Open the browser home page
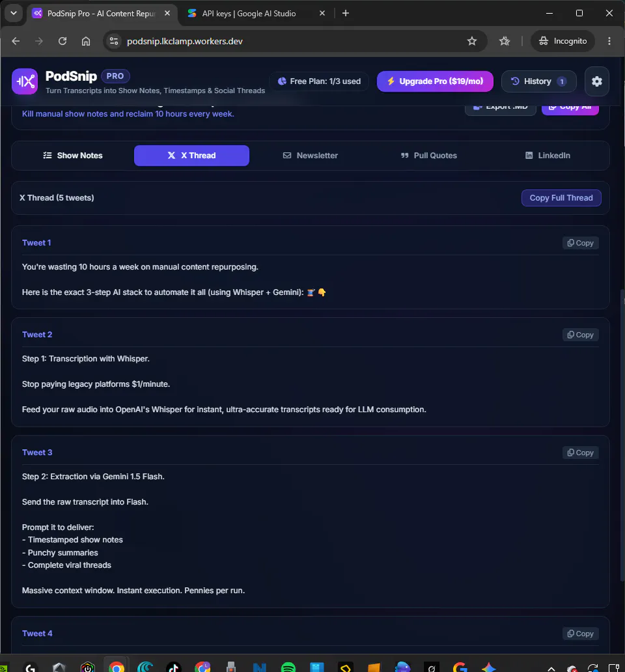 coord(86,41)
